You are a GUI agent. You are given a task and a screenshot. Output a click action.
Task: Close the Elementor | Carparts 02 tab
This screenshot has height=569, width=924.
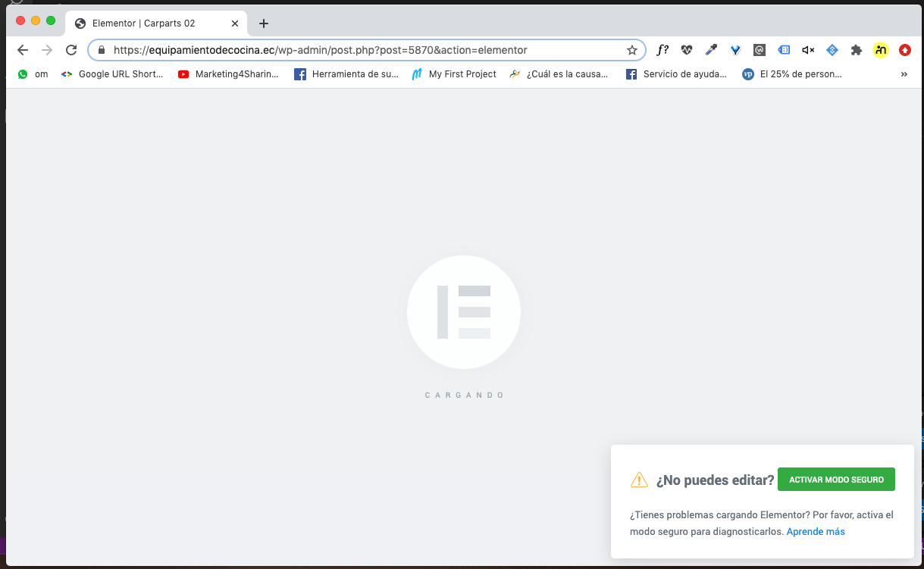235,23
